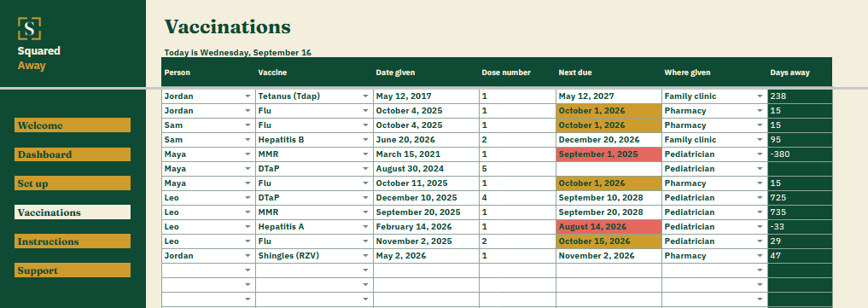
Task: Click the Days away value -33
Action: 800,227
